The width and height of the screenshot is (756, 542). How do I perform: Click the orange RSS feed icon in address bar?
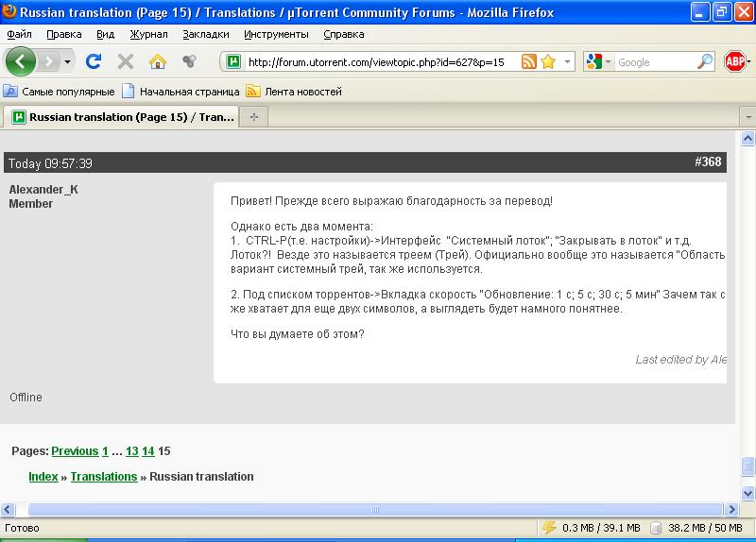(x=529, y=61)
